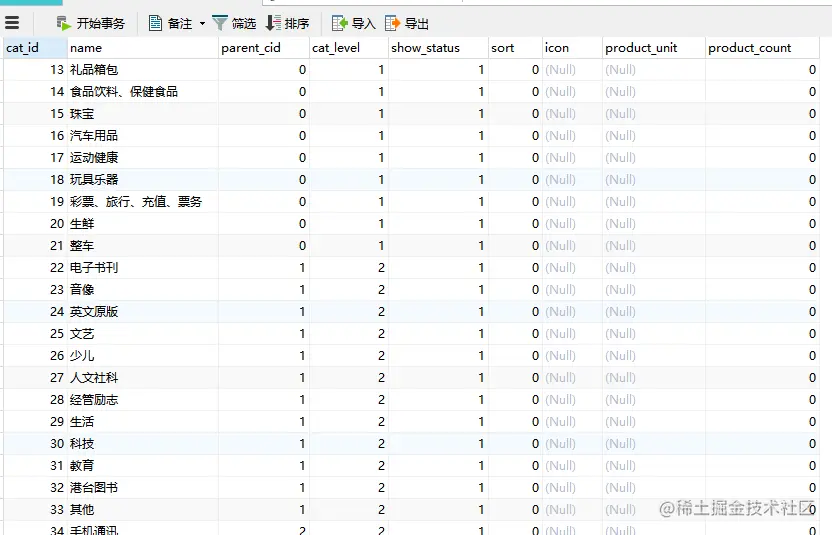Image resolution: width=832 pixels, height=535 pixels.
Task: Select the name cell 彩票、旅行、充值、票务
Action: click(x=143, y=202)
